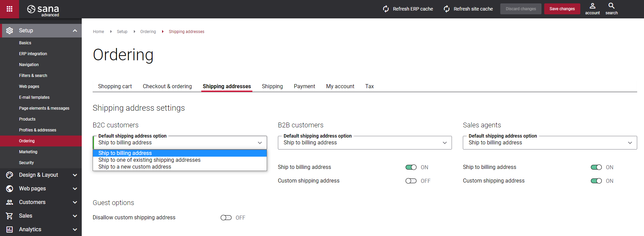Select Ordering sidebar item
644x236 pixels.
coord(41,141)
